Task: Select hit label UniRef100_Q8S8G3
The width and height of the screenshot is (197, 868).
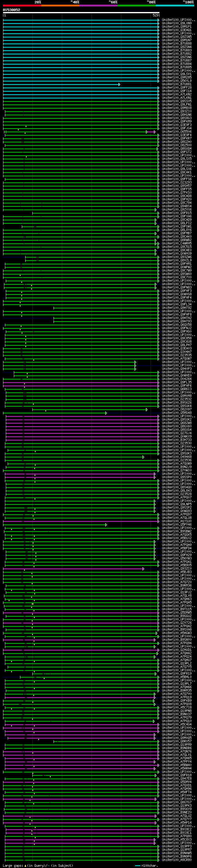Action: 177,118
